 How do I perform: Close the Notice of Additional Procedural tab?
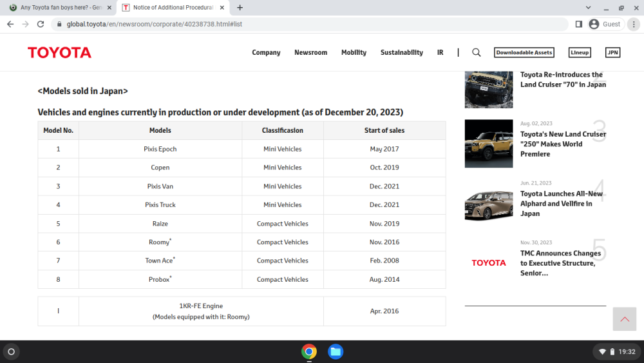tap(222, 7)
